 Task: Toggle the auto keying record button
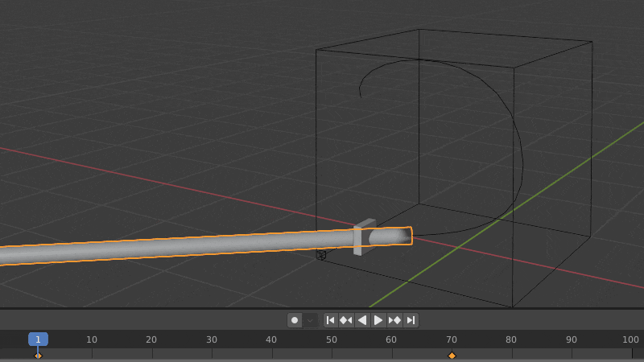(295, 320)
